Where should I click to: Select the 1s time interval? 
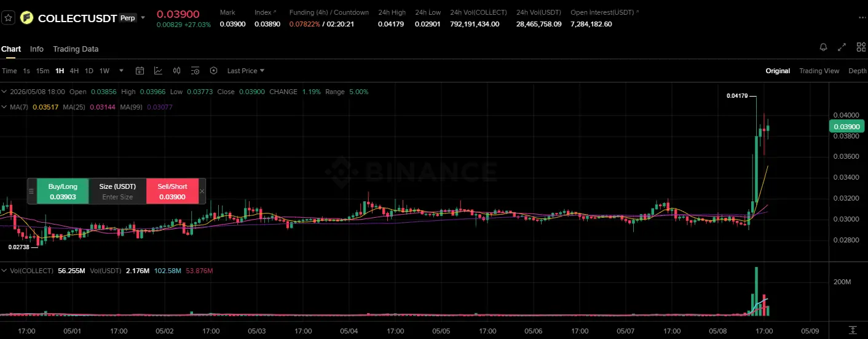(x=26, y=71)
